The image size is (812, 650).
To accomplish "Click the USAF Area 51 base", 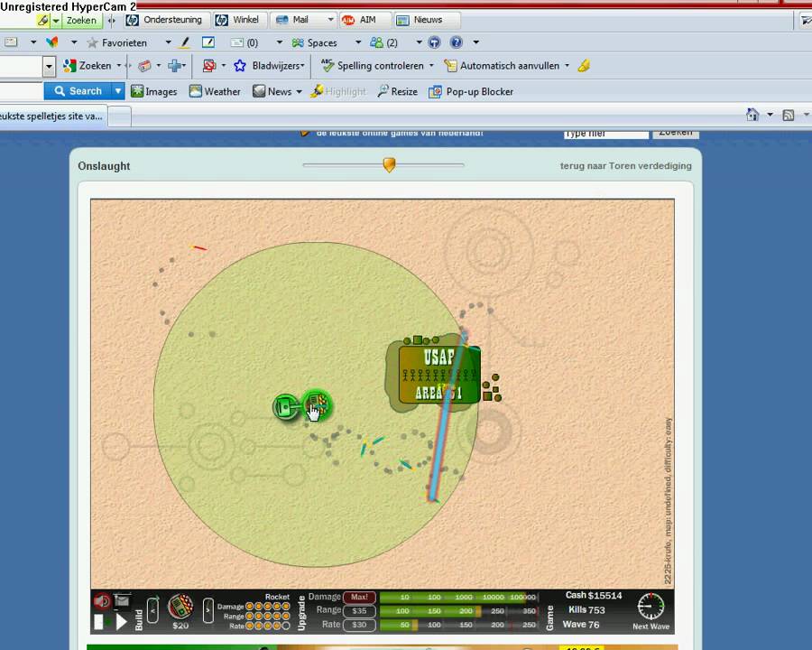I will coord(439,375).
